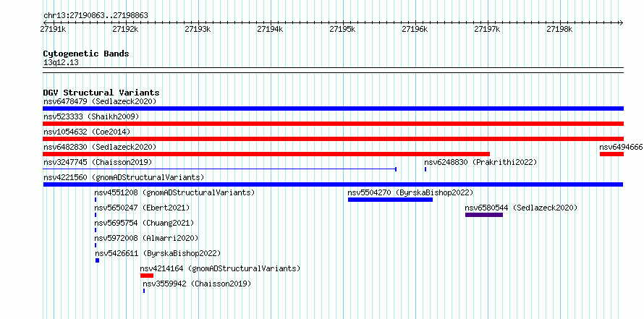644x319 pixels.
Task: Click the nsv6494666 label on the far right
Action: 621,147
